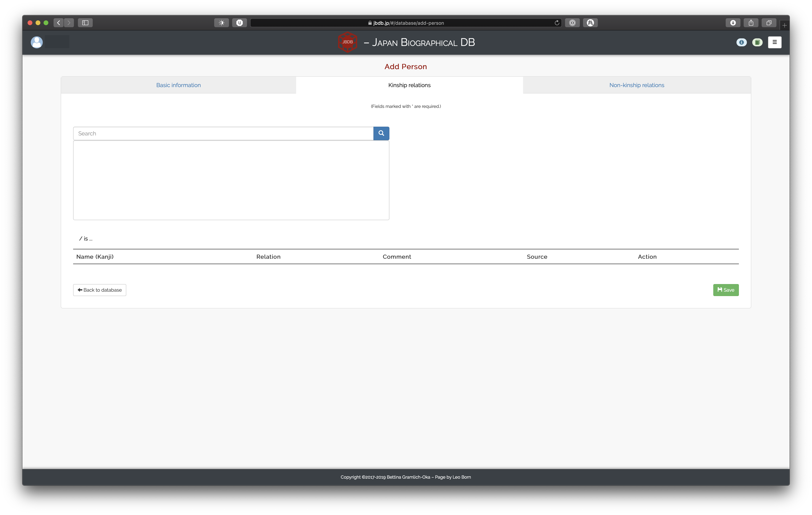Click the extension icon right of 1Password

point(590,23)
